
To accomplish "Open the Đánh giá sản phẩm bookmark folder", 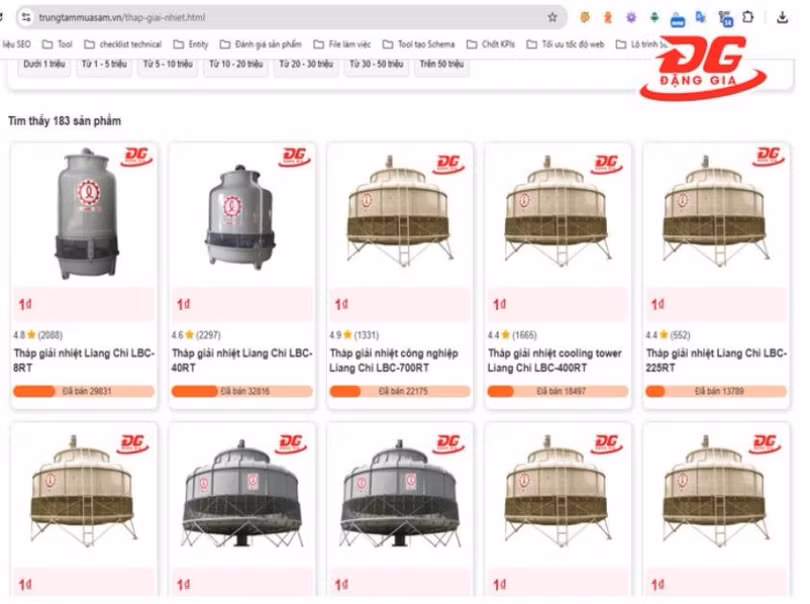I will (260, 44).
